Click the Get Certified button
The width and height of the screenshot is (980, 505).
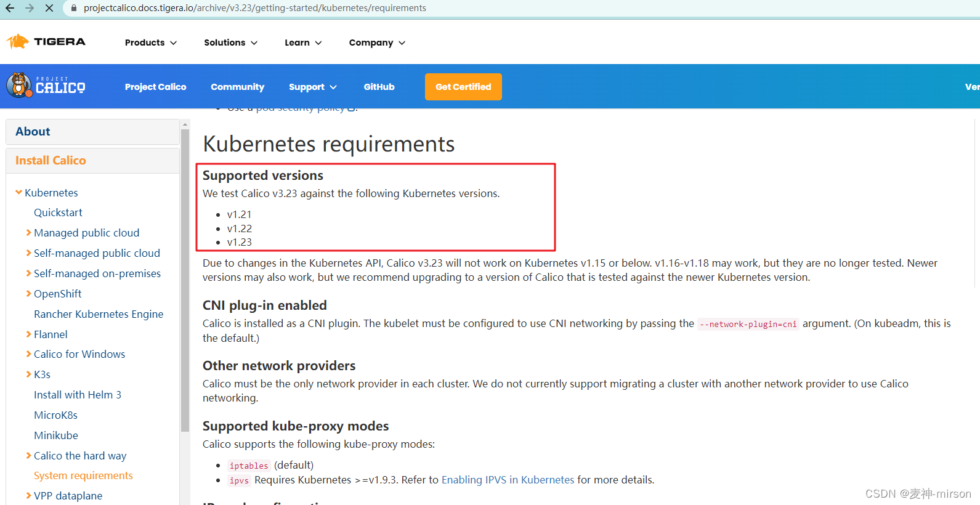tap(463, 87)
